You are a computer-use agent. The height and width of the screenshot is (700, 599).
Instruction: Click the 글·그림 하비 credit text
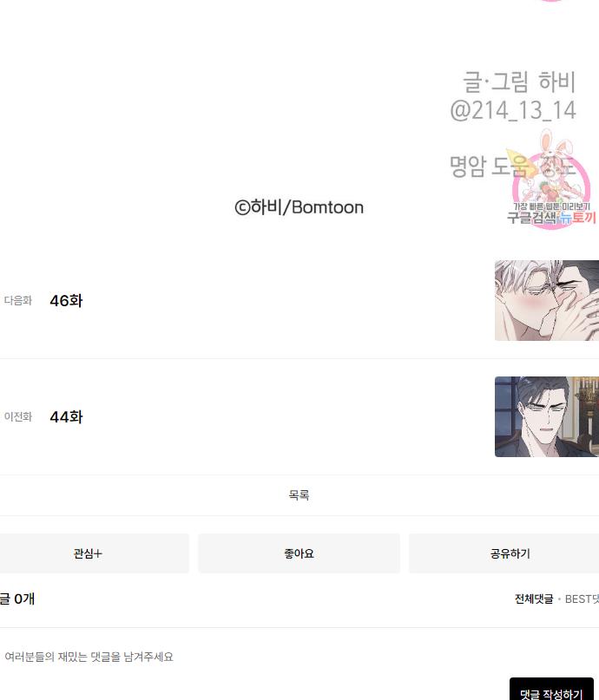tap(519, 82)
